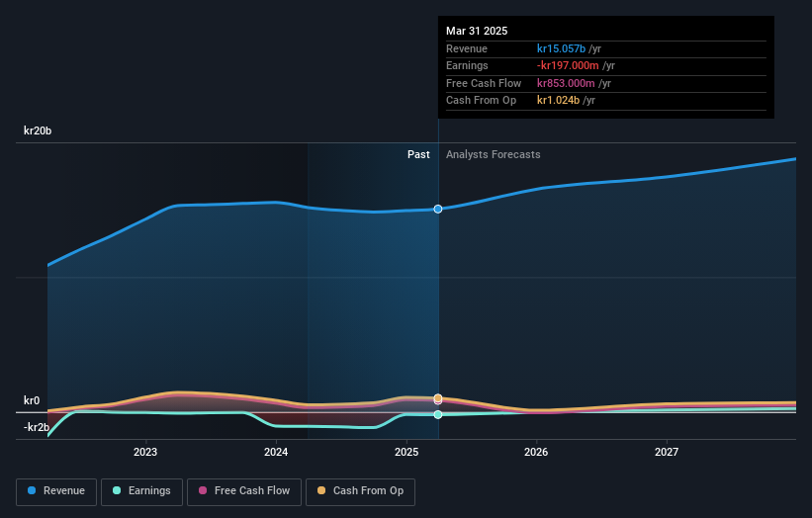Click the Free Cash Flow label in tooltip
The height and width of the screenshot is (518, 812).
coord(484,83)
